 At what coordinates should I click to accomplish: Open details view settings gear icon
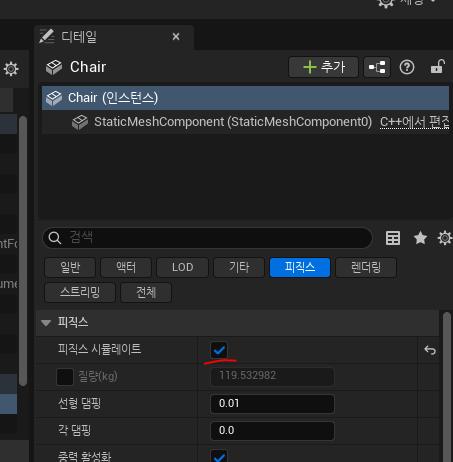[x=445, y=238]
